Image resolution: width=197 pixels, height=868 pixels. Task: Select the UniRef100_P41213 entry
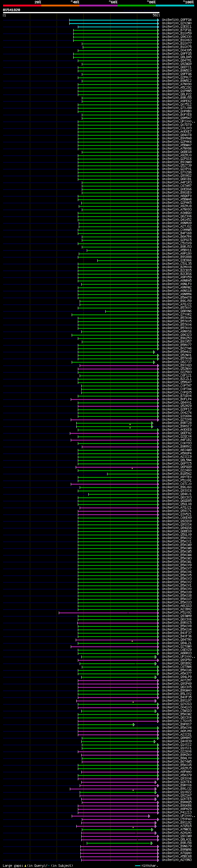pos(176,812)
